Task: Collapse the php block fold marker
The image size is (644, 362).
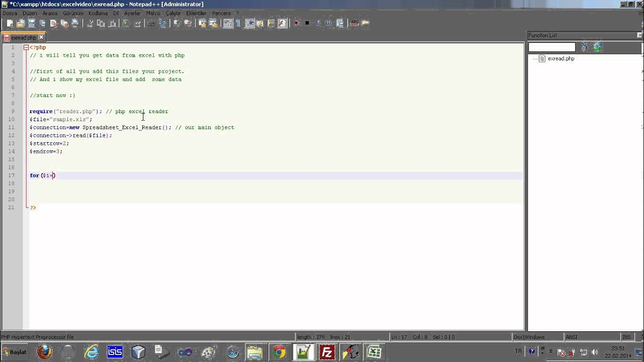Action: coord(26,47)
